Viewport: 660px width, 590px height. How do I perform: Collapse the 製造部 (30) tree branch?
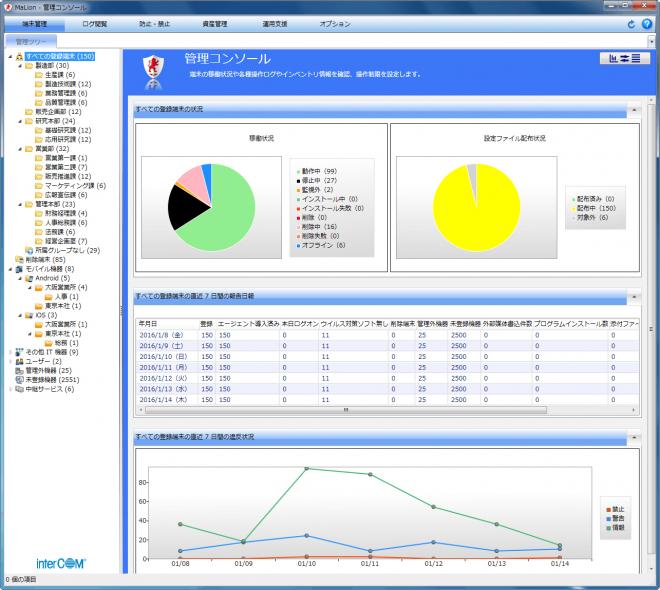pos(16,65)
